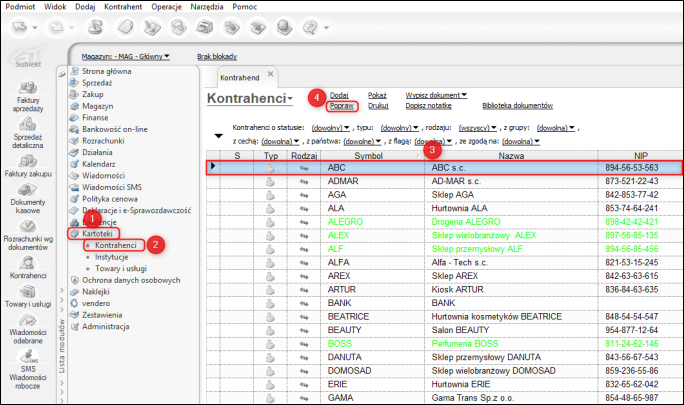Click the pin icon above module list
Viewport: 684px width, 405px height.
click(62, 74)
